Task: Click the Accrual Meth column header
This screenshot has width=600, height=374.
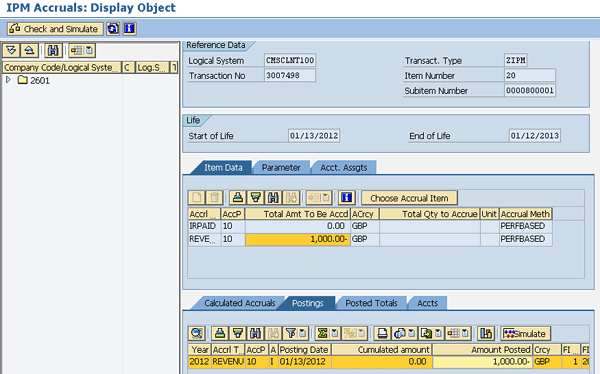Action: (525, 214)
